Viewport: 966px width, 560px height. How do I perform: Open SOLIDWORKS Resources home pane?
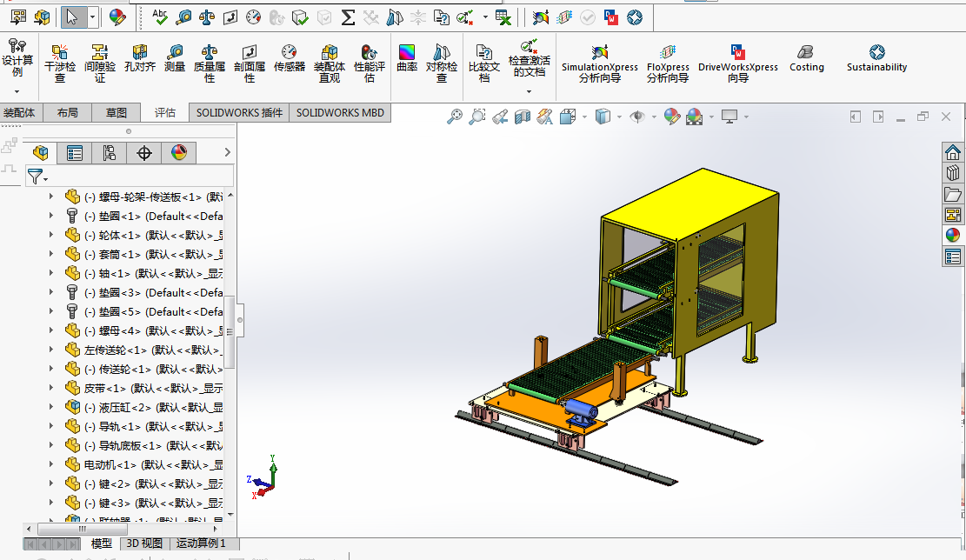(x=952, y=152)
